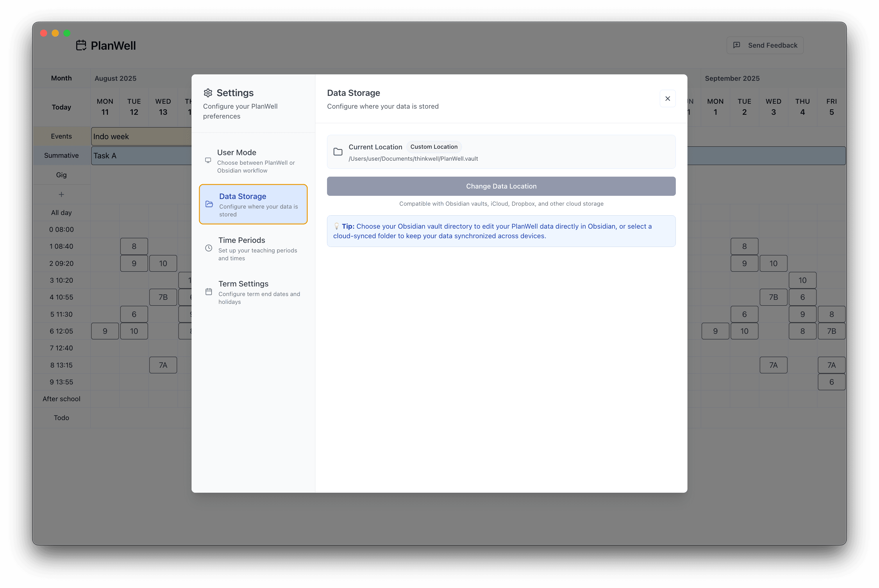Click the 0 08:00 period label
The width and height of the screenshot is (879, 588).
coord(61,230)
